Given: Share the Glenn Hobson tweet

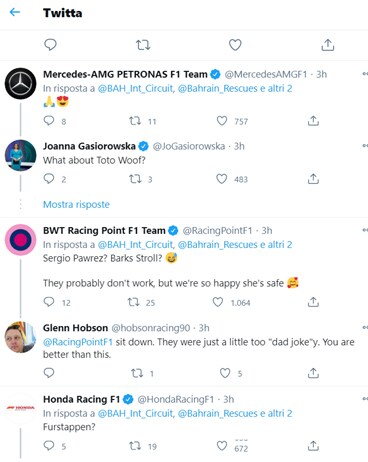Looking at the screenshot, I should tap(313, 373).
